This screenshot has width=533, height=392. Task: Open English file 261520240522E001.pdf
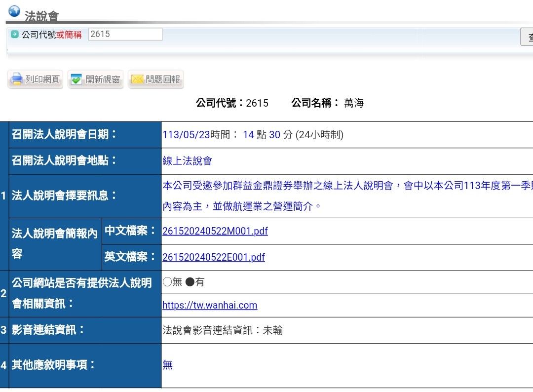tap(213, 257)
